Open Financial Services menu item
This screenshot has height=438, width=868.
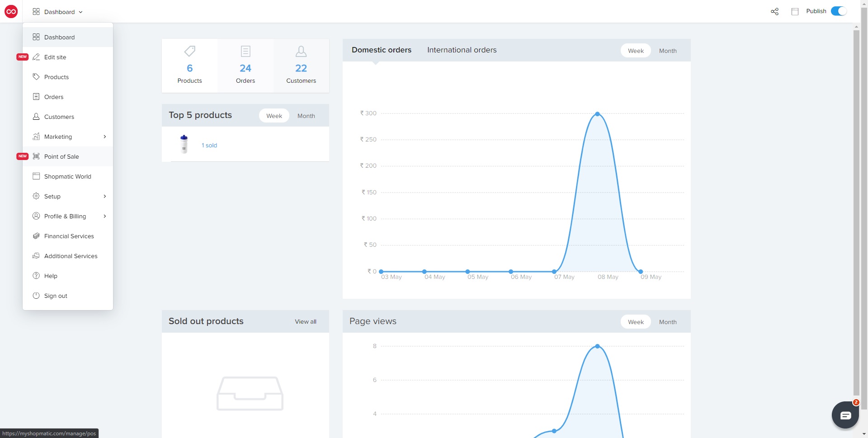[x=68, y=236]
